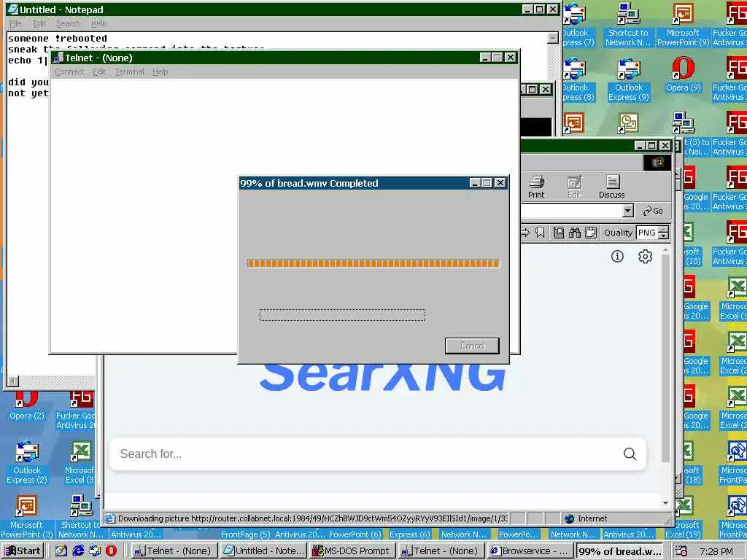The image size is (747, 560).
Task: Open the Edit menu in Telnet
Action: 99,71
